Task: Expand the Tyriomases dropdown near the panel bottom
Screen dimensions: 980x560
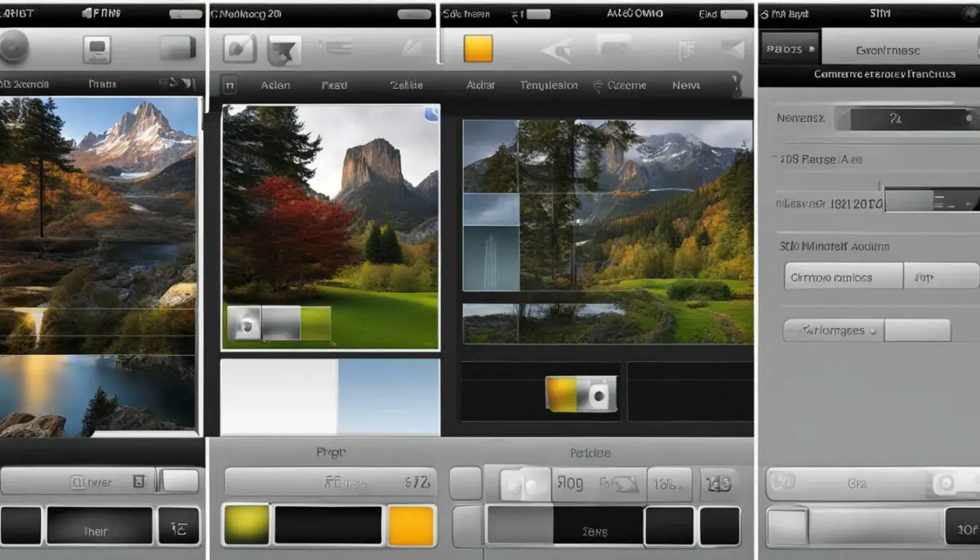Action: tap(833, 330)
